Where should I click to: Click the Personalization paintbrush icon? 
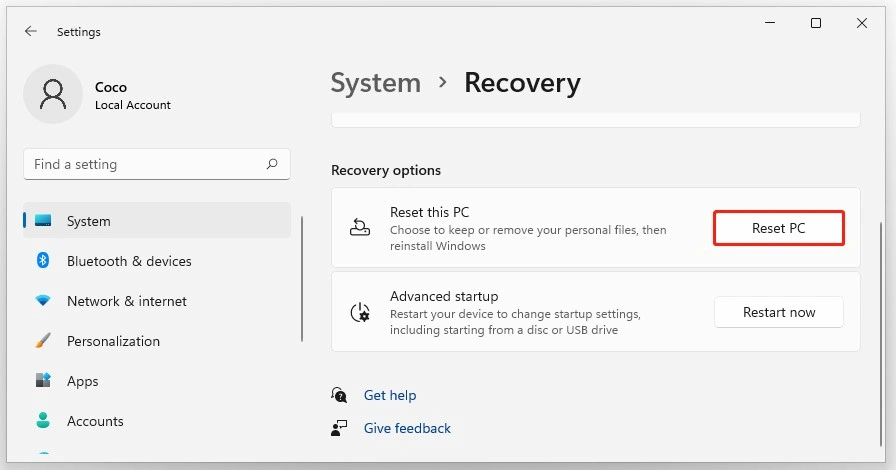pyautogui.click(x=43, y=341)
